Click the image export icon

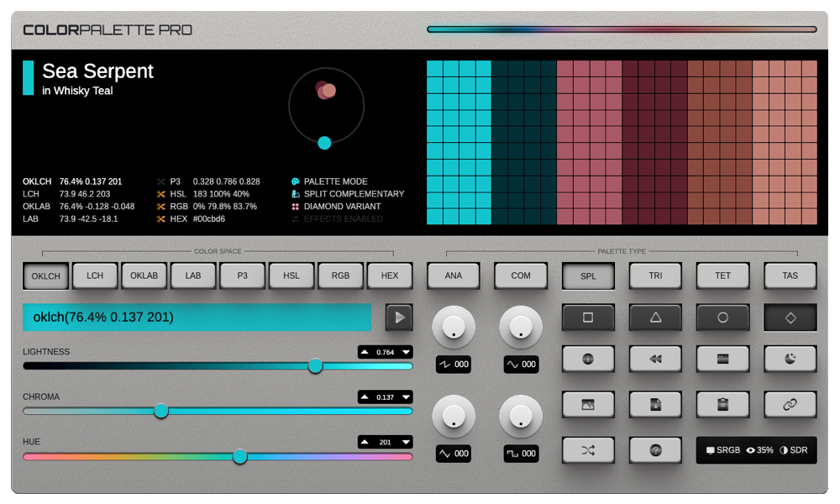pos(587,404)
